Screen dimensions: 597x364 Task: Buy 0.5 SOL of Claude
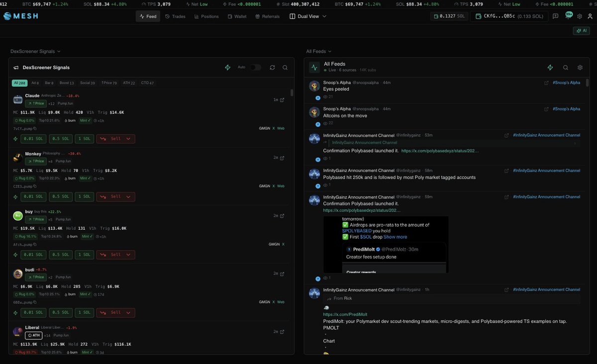(x=61, y=139)
